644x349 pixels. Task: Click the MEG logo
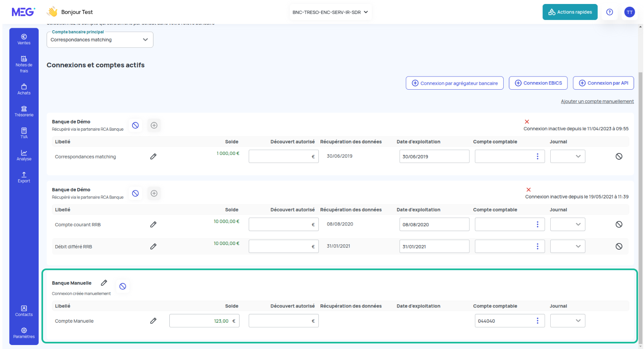[x=23, y=12]
